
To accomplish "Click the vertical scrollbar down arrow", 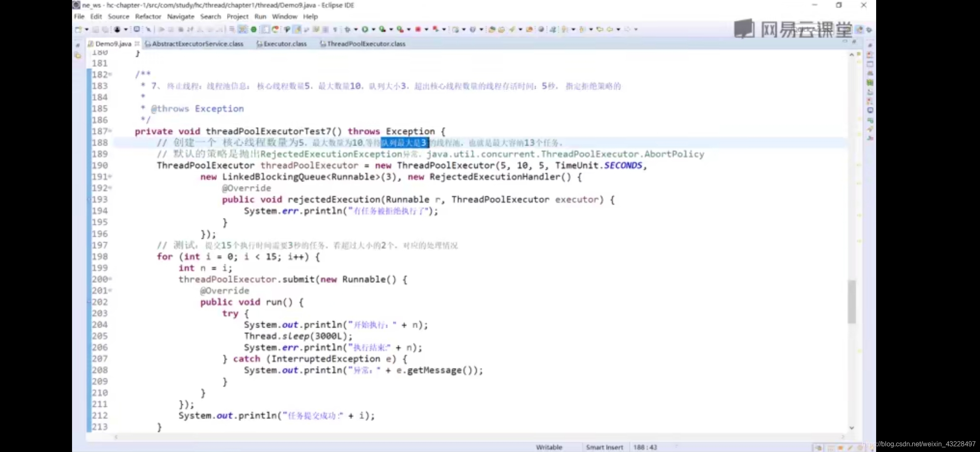I will point(851,428).
